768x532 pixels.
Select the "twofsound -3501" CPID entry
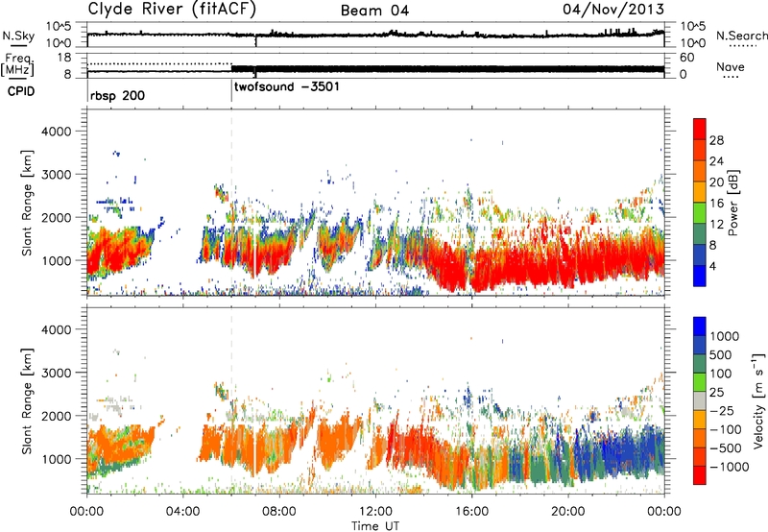pyautogui.click(x=287, y=87)
